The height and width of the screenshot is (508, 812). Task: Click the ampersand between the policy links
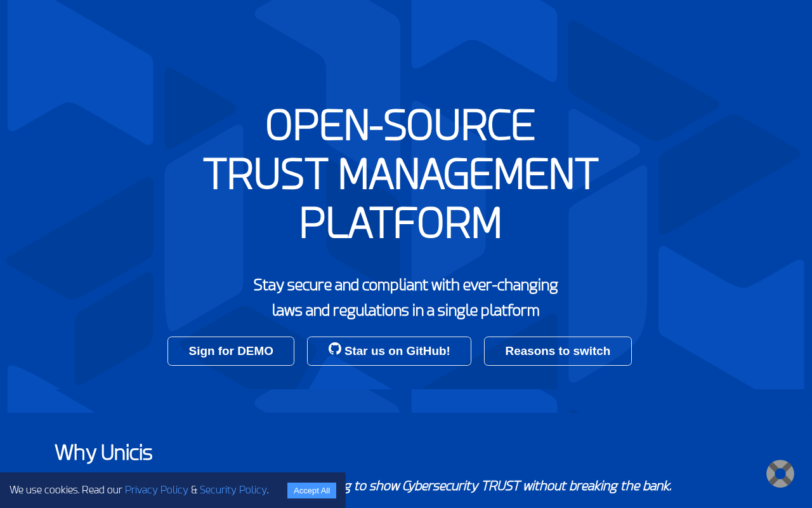click(x=194, y=490)
